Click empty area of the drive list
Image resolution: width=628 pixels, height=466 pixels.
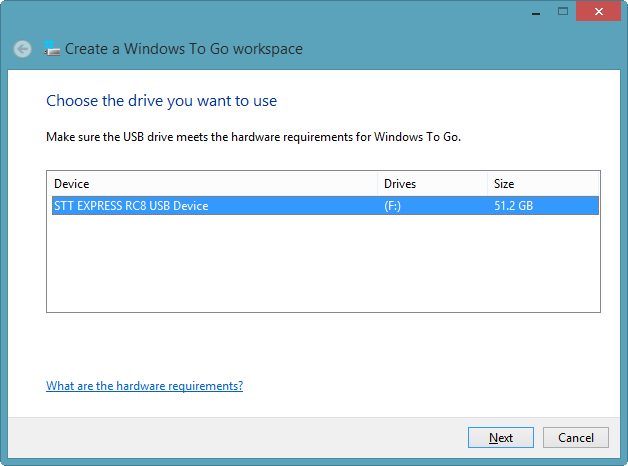coord(320,265)
